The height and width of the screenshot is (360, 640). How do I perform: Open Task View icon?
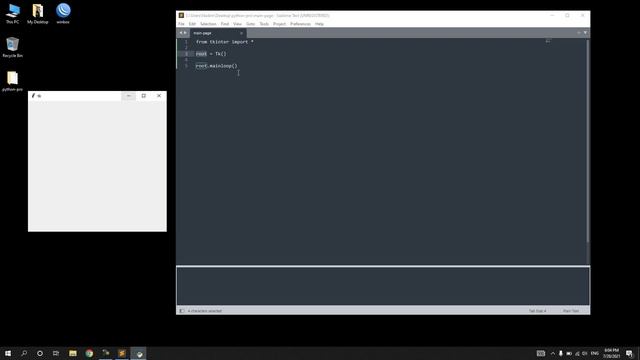click(x=56, y=353)
